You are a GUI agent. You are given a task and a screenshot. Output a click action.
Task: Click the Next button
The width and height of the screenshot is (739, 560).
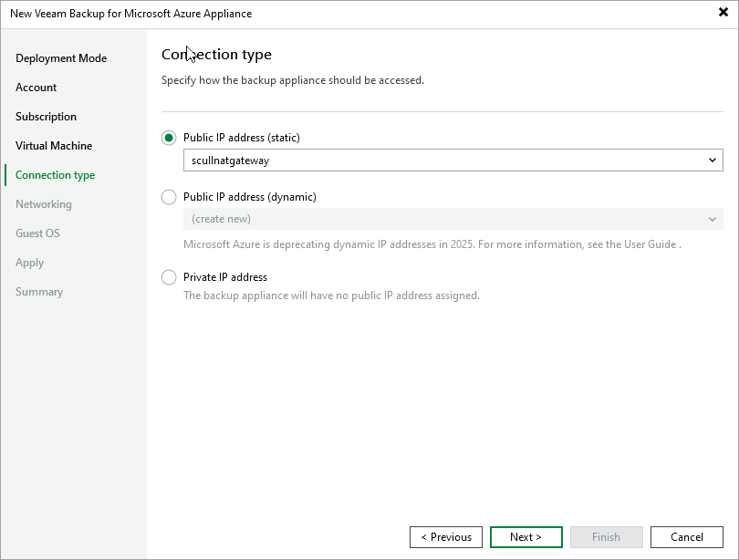pyautogui.click(x=526, y=537)
